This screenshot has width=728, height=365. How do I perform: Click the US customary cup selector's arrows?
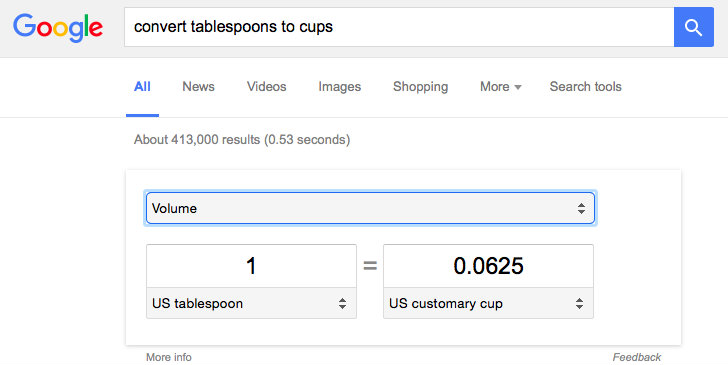[579, 304]
